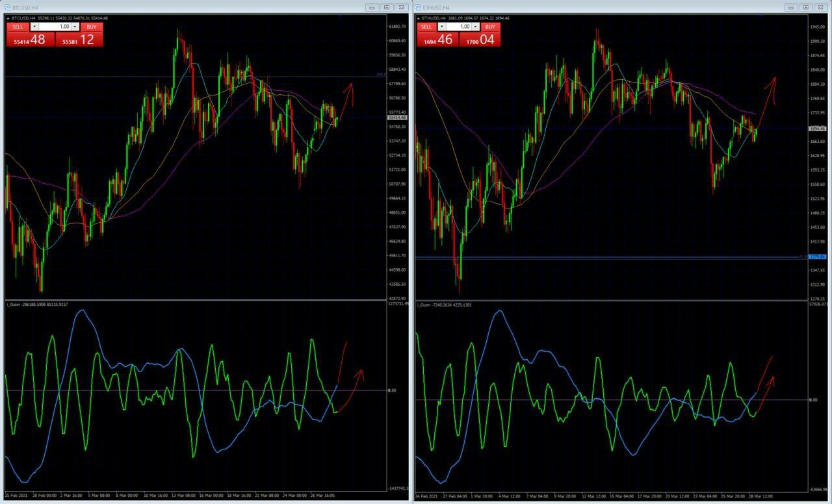
Task: Click the 0.00 level label in ETHUSD indicator
Action: tap(813, 400)
